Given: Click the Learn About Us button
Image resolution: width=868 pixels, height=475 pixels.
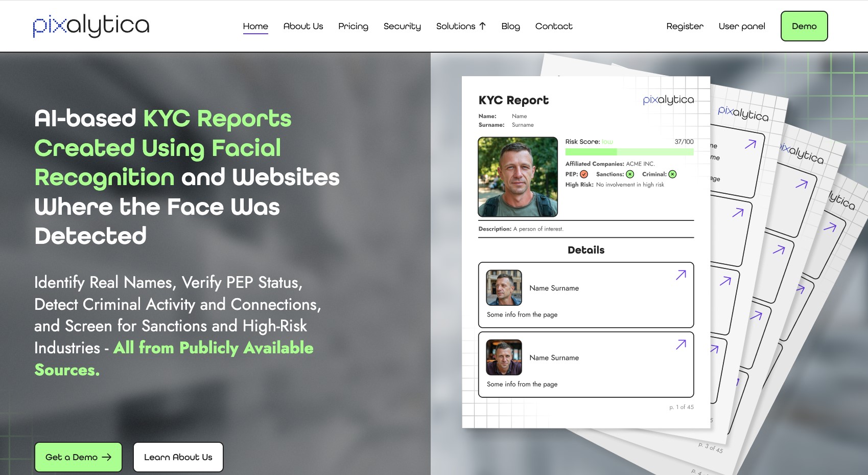Looking at the screenshot, I should [178, 457].
